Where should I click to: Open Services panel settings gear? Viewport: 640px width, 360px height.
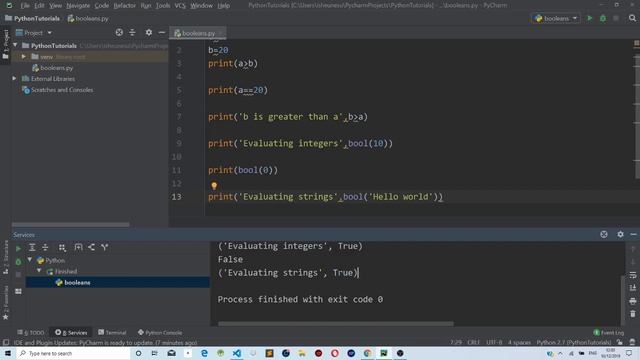pyautogui.click(x=620, y=234)
